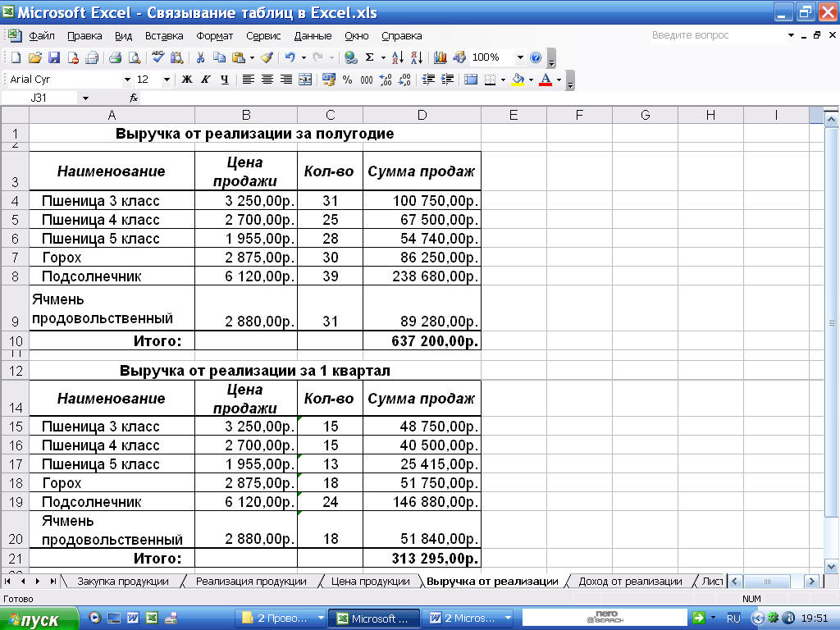Increase indent icon
Screen dimensions: 840x630
pyautogui.click(x=447, y=80)
